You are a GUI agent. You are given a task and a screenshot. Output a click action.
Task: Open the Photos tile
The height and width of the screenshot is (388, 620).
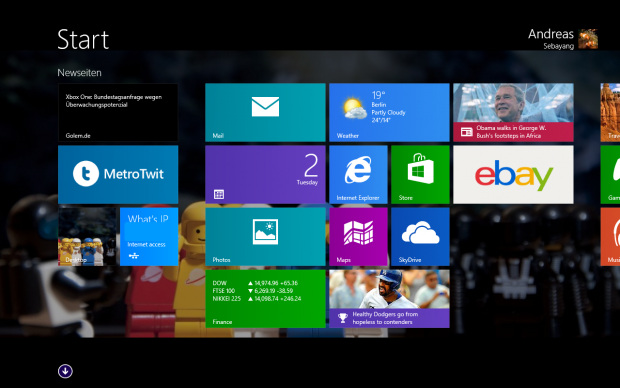click(265, 237)
